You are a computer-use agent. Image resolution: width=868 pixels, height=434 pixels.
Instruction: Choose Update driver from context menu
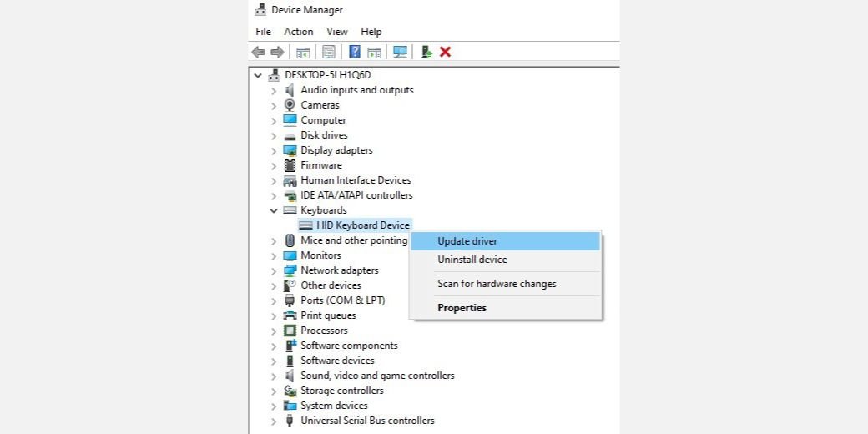tap(467, 241)
